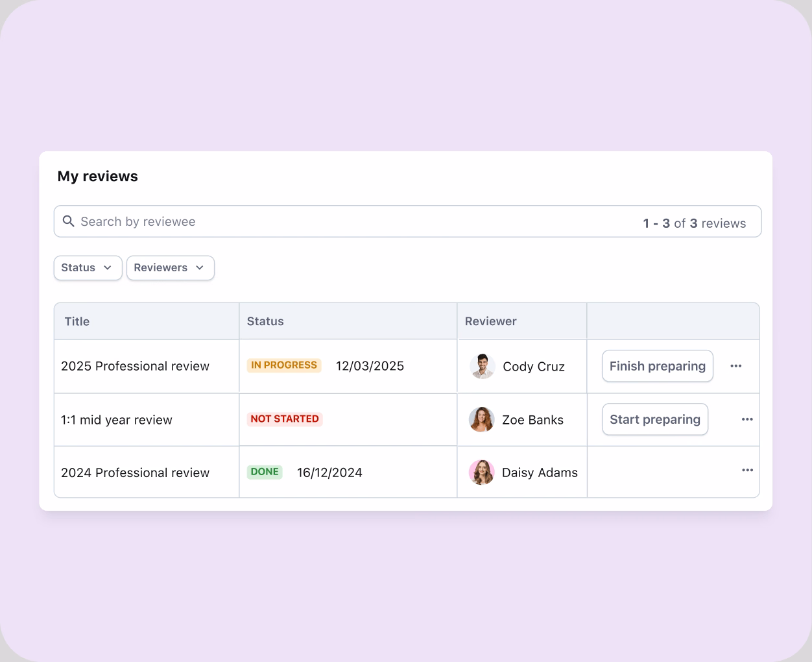Click Cody Cruz's avatar
Viewport: 812px width, 662px height.
[482, 366]
